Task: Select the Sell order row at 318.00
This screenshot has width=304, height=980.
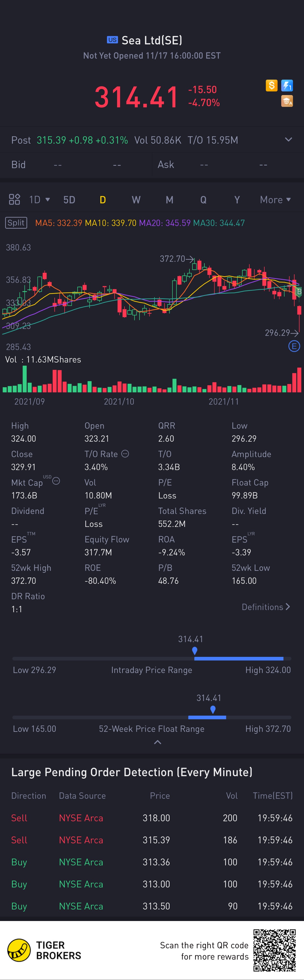Action: click(152, 818)
